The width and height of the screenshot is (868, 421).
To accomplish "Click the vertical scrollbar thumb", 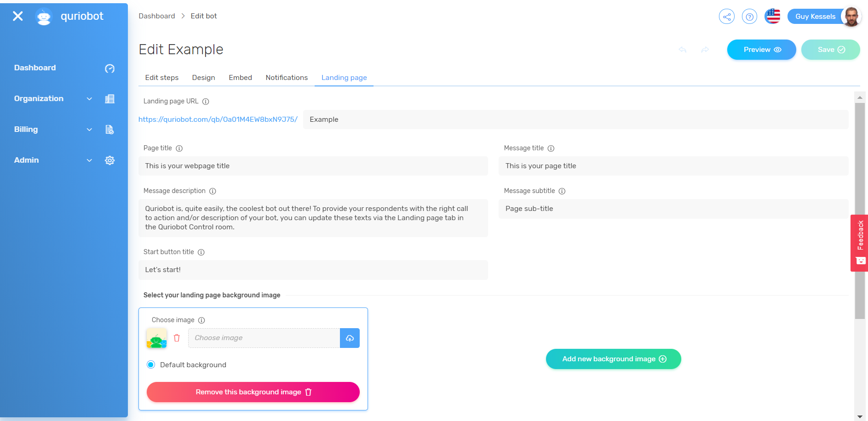I will tap(860, 210).
